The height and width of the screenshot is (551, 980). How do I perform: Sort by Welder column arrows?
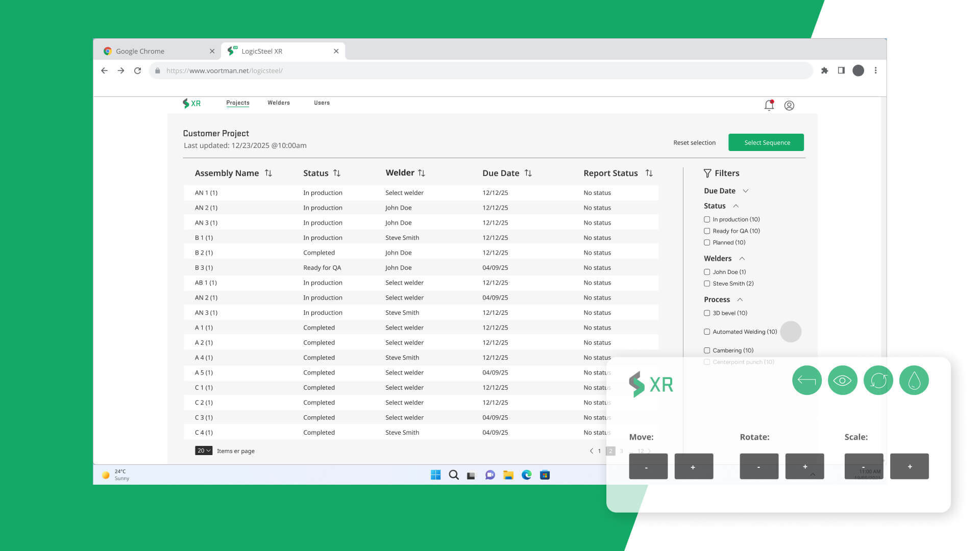pyautogui.click(x=422, y=173)
